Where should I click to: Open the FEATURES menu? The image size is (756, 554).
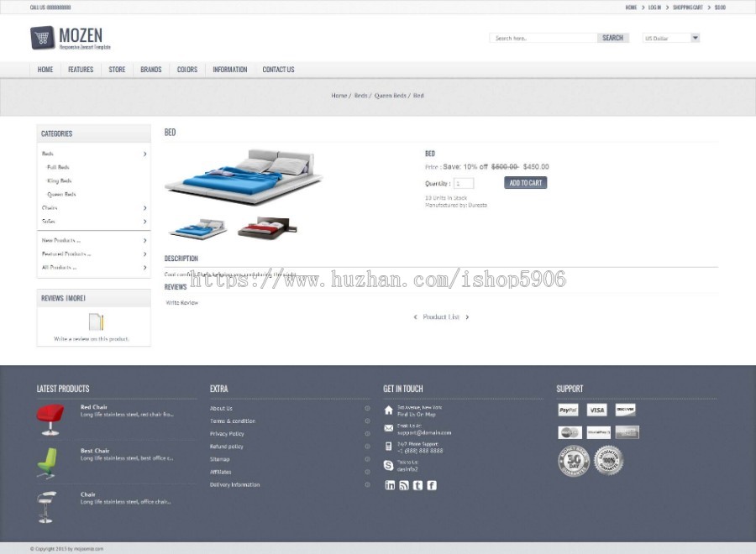[81, 70]
